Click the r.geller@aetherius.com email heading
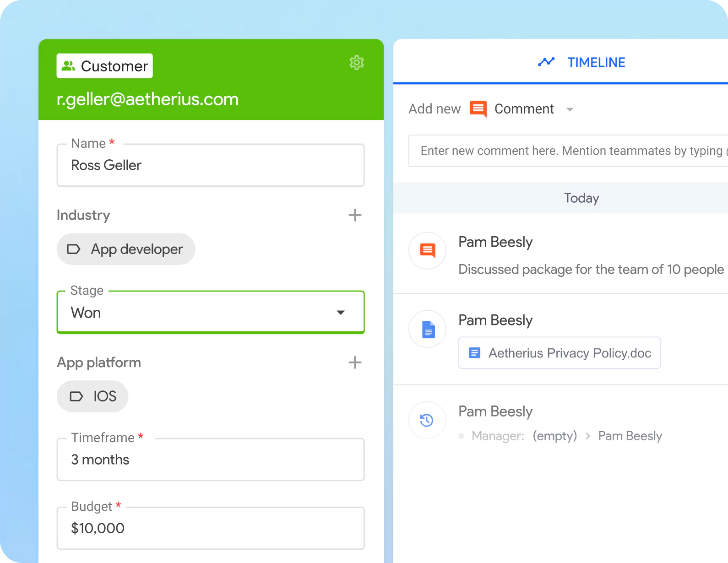Viewport: 728px width, 563px height. click(147, 99)
